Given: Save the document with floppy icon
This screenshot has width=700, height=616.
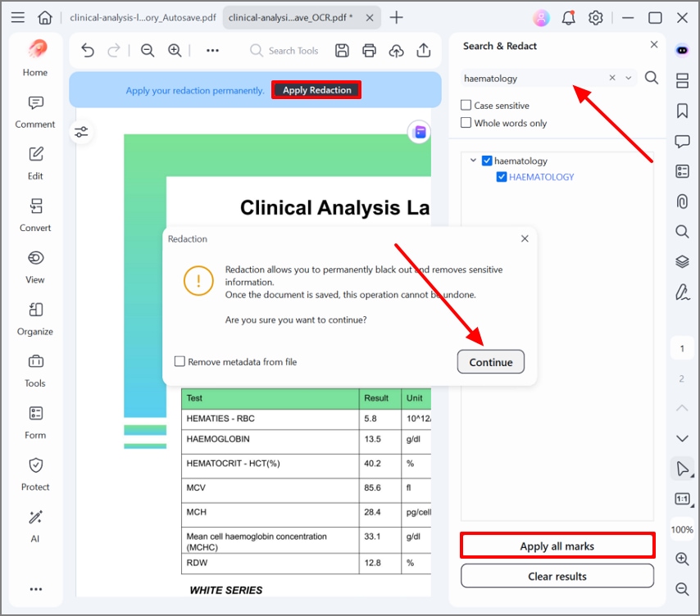Looking at the screenshot, I should (342, 51).
